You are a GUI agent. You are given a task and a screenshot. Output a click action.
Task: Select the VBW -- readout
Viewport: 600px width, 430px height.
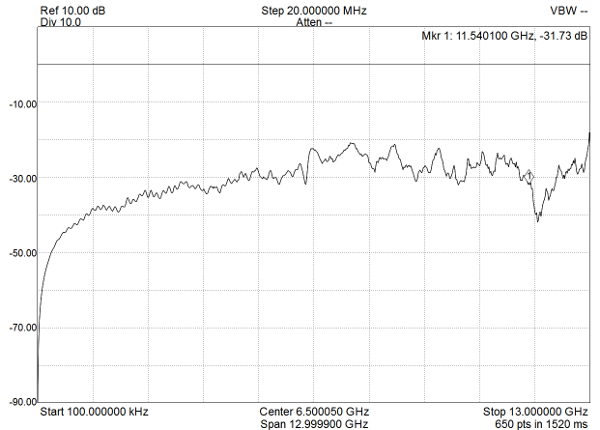(x=569, y=11)
